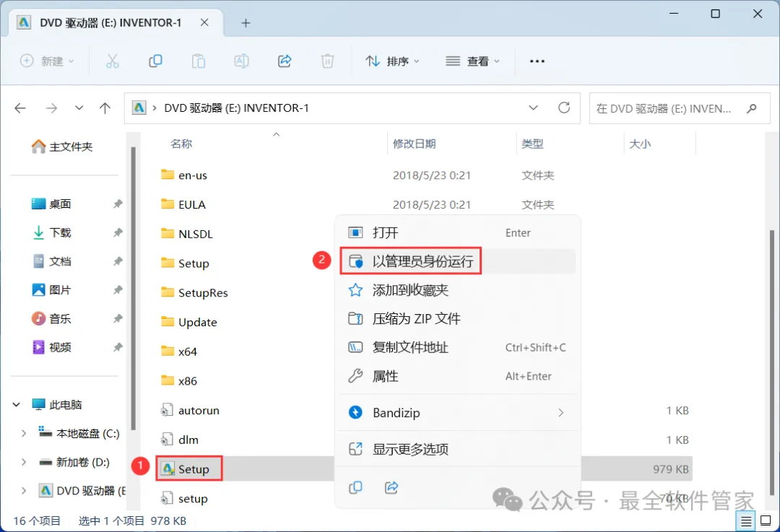780x532 pixels.
Task: Go up one folder level arrow
Action: click(105, 108)
